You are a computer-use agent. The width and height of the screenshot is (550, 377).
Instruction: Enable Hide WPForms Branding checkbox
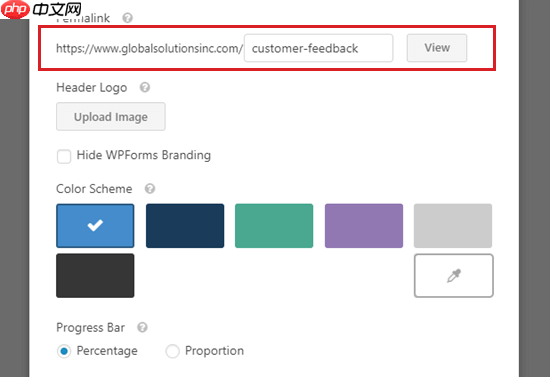(64, 156)
